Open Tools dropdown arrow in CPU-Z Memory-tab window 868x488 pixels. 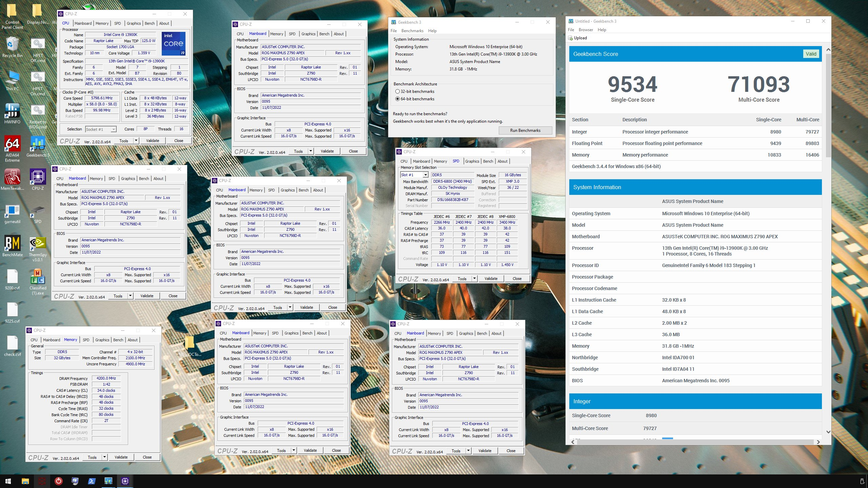click(104, 457)
